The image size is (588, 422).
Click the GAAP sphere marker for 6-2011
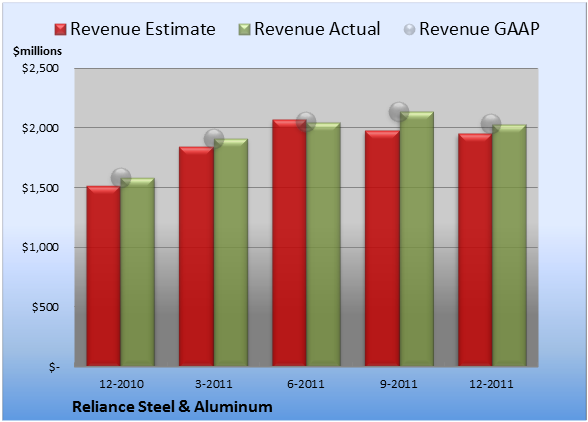tap(306, 122)
